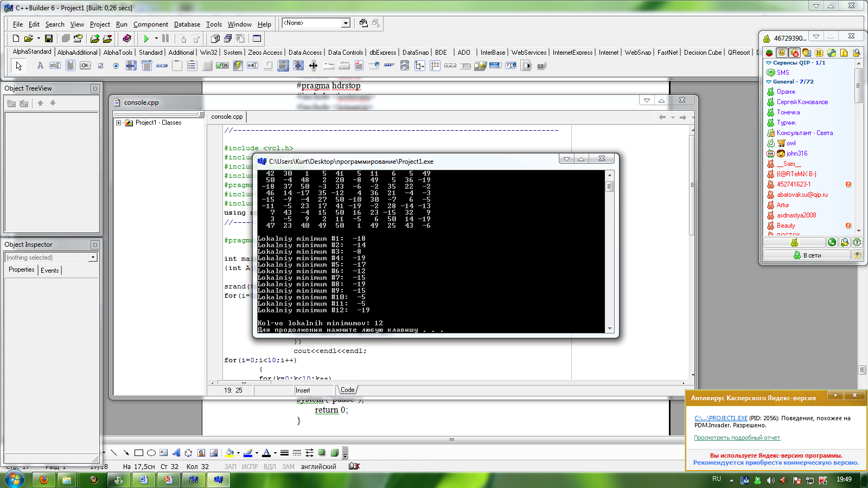Collapse the Сервисы QIP group
868x488 pixels.
coord(769,63)
